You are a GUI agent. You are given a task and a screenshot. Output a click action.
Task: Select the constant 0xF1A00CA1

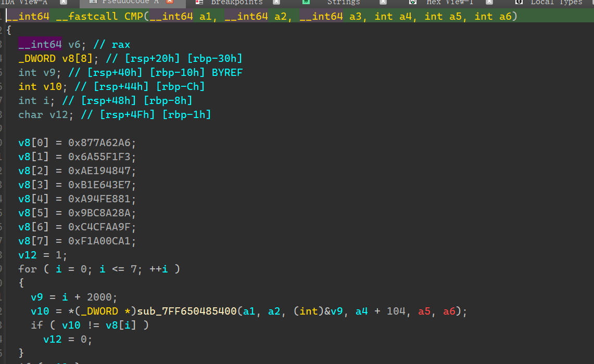99,241
